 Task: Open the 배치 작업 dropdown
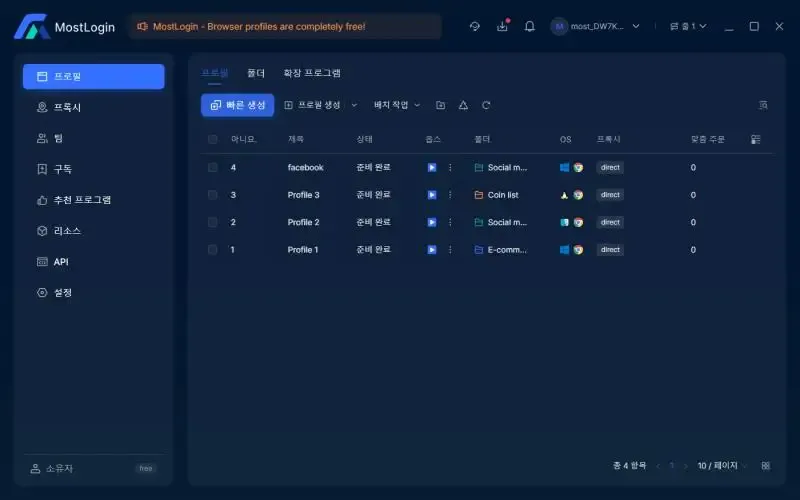pos(397,105)
